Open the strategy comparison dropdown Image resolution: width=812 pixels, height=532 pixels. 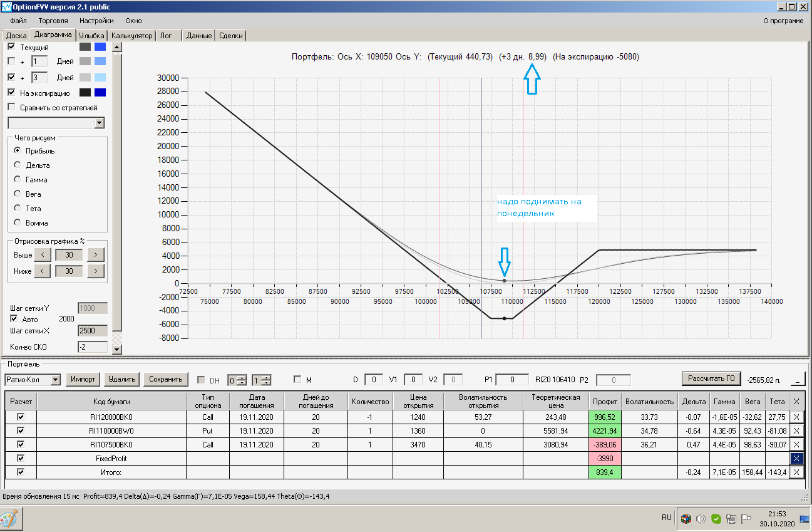(99, 123)
